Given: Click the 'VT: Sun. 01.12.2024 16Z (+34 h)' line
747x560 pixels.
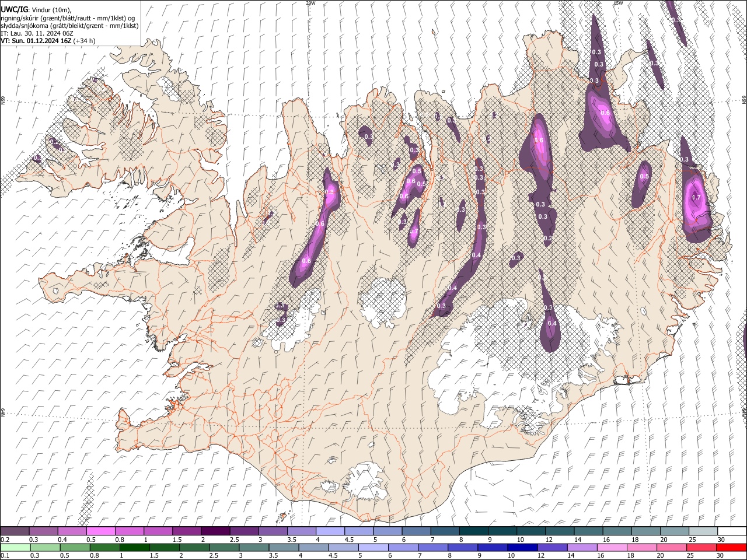Looking at the screenshot, I should coord(48,41).
